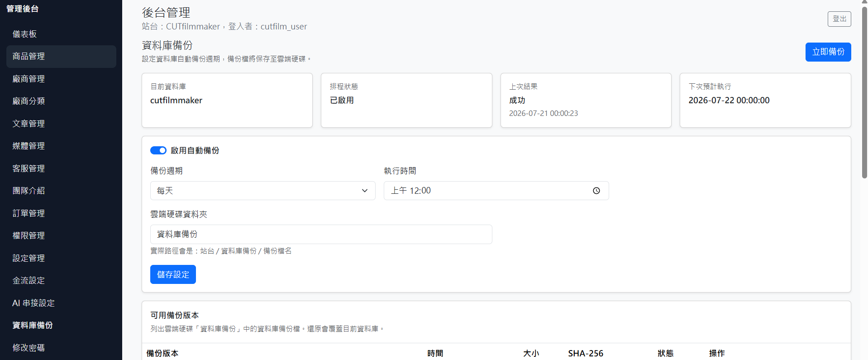The height and width of the screenshot is (360, 868).
Task: Click the 可用備份版本 section heading
Action: click(175, 315)
